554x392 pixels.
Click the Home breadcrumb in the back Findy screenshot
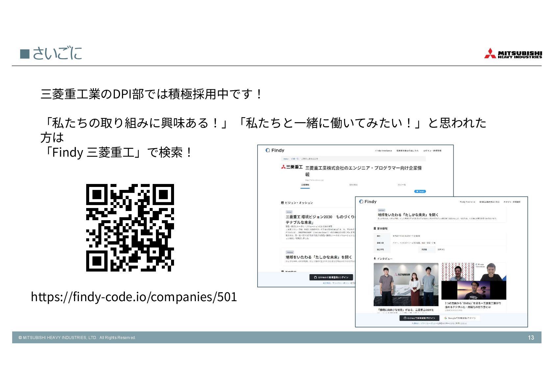[x=286, y=159]
